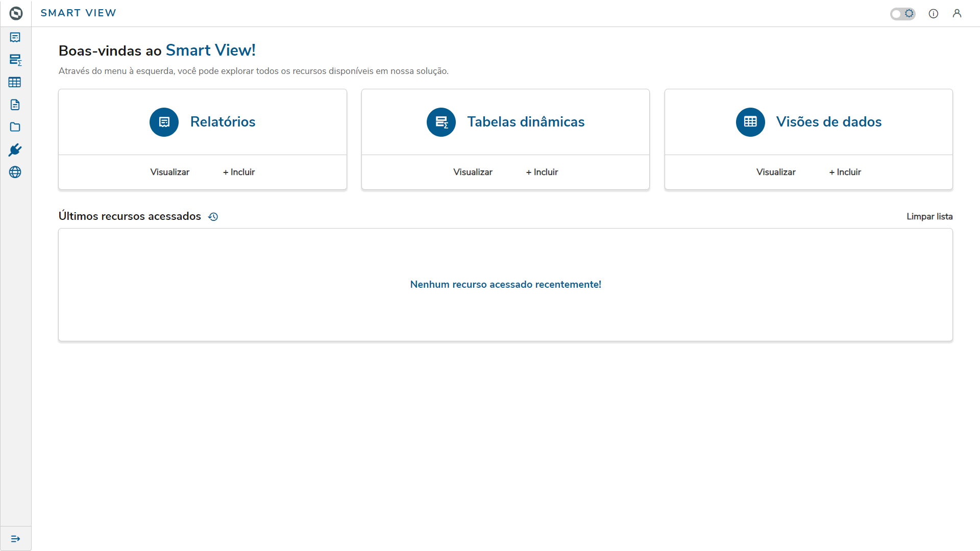The width and height of the screenshot is (980, 551).
Task: Open the Reports icon in the sidebar
Action: click(x=15, y=37)
